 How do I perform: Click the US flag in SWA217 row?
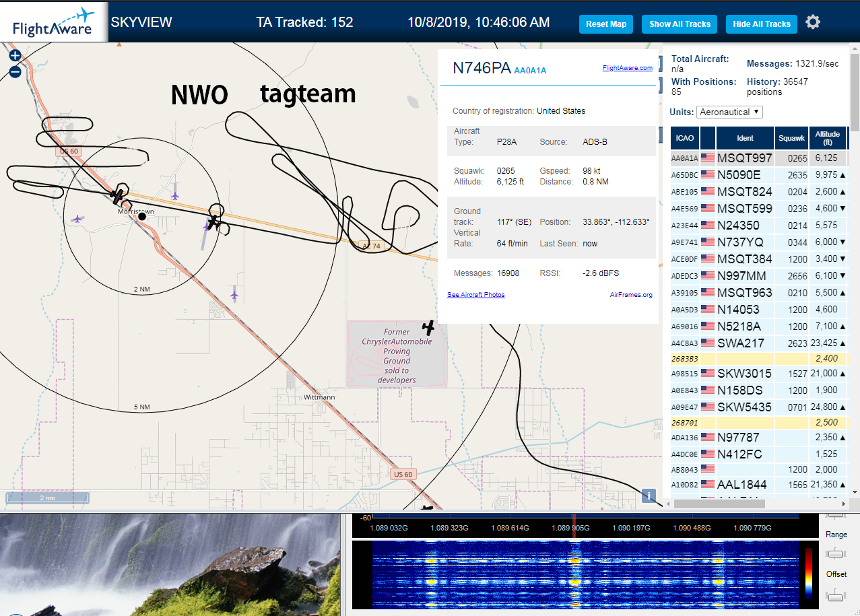point(708,343)
